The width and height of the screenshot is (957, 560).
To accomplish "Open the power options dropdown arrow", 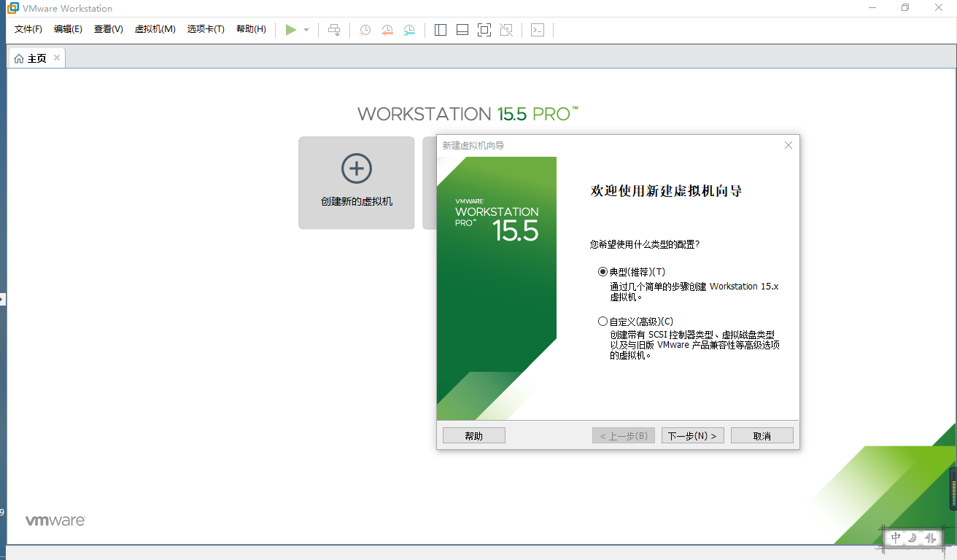I will (306, 30).
